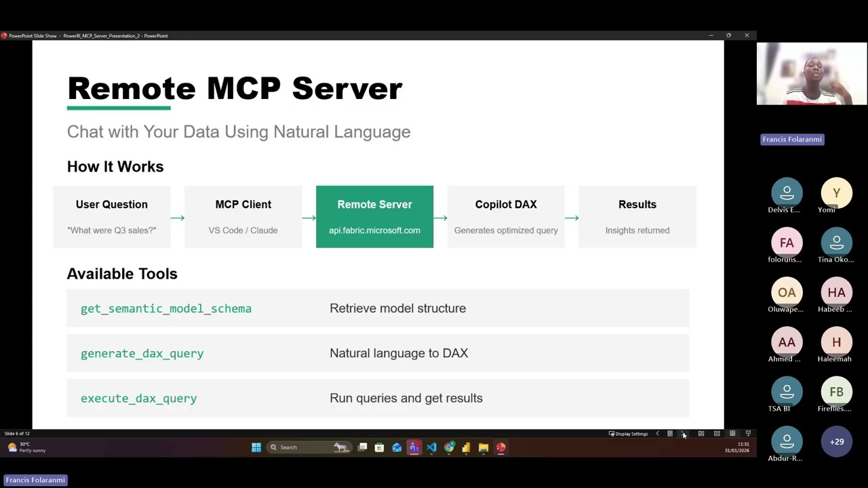Open Visual Studio Code from the taskbar
Screen dimensions: 868x488
(x=431, y=447)
